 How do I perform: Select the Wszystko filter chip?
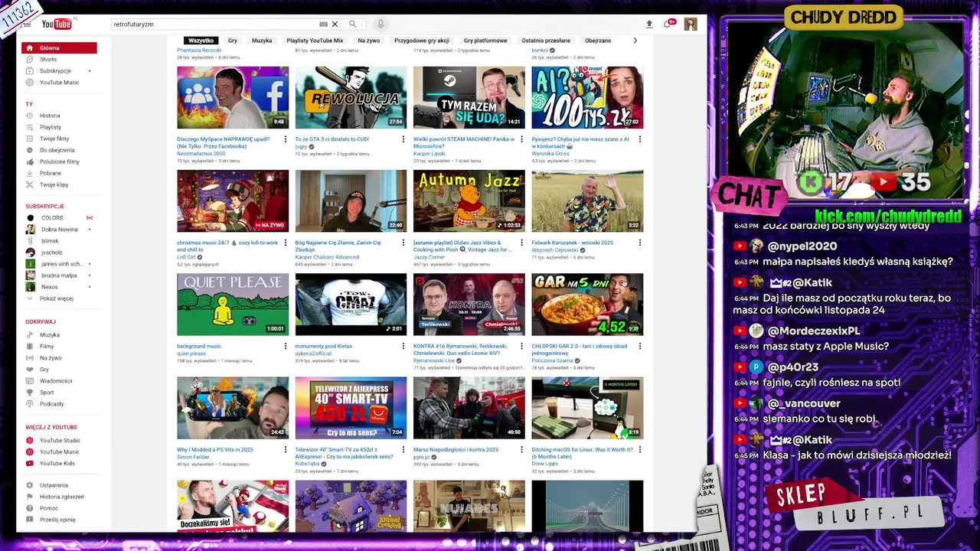(x=201, y=41)
